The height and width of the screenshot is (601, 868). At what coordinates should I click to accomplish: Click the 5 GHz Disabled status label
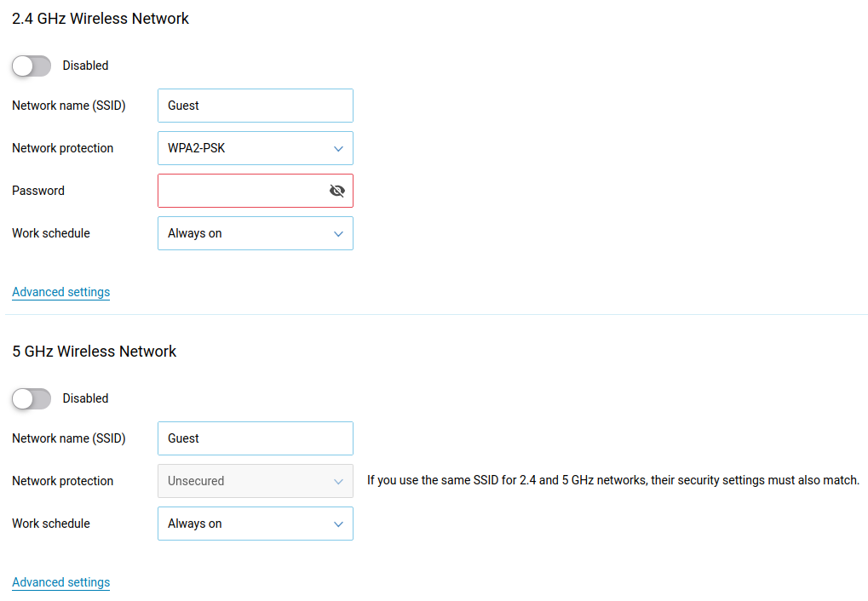[x=85, y=398]
